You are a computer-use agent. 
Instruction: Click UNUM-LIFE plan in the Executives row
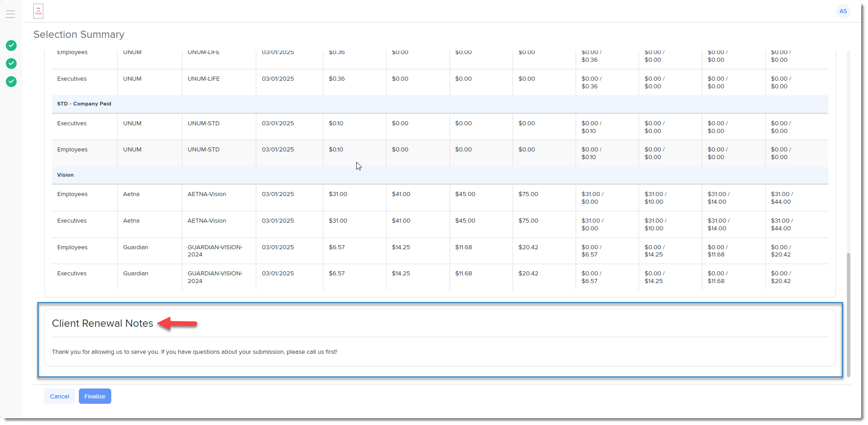pos(204,79)
